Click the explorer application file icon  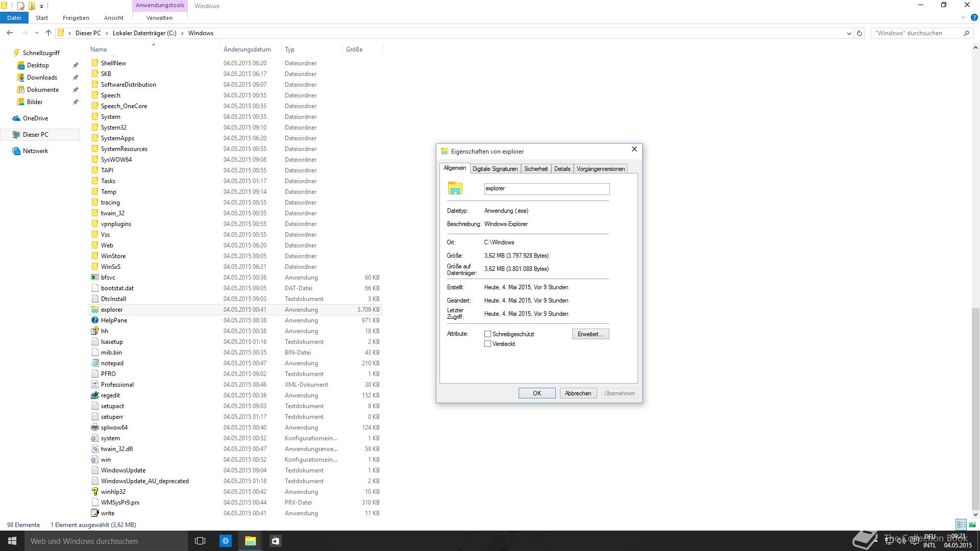(94, 310)
